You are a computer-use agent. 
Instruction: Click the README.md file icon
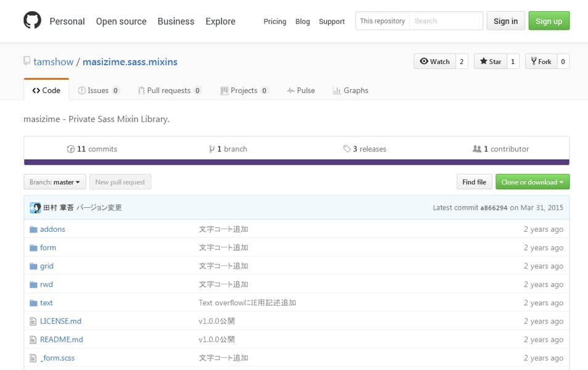click(33, 340)
